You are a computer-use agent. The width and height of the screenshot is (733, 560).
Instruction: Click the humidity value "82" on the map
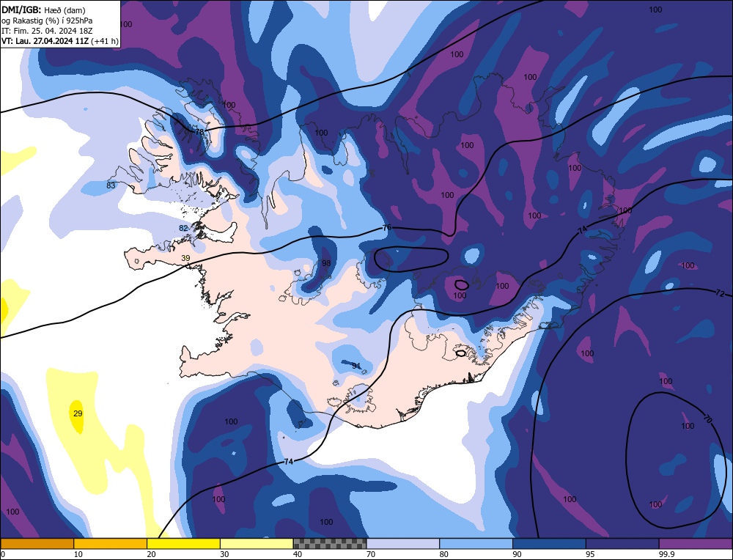click(x=184, y=228)
